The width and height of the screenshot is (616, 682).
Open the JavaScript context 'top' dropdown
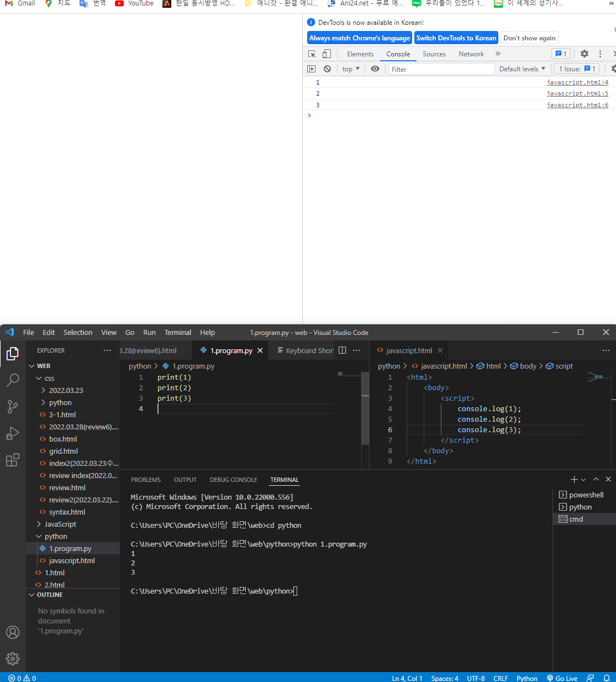(x=351, y=69)
